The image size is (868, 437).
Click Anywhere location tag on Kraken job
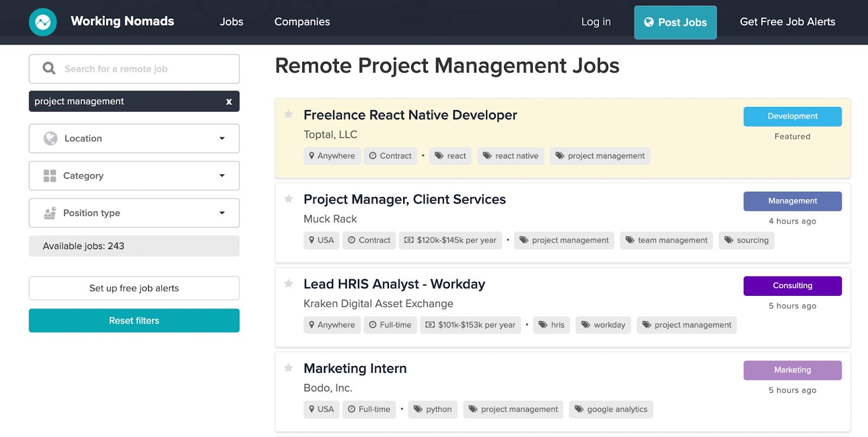pyautogui.click(x=332, y=325)
